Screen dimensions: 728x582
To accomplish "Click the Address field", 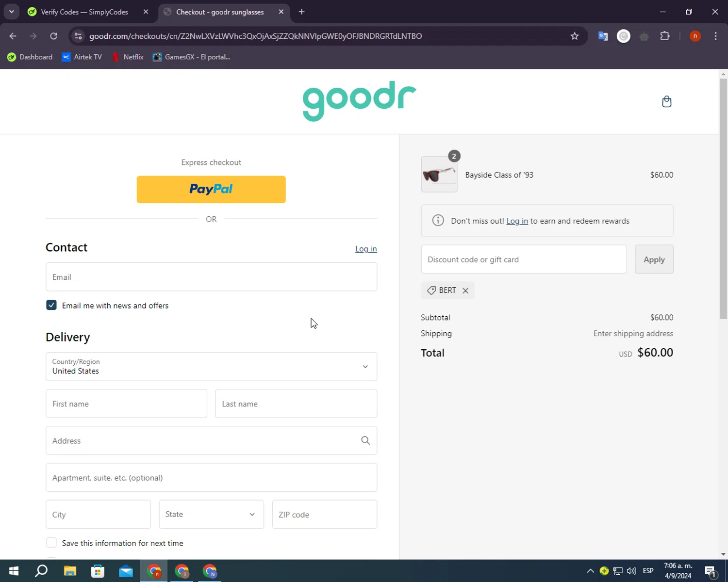I will tap(211, 440).
